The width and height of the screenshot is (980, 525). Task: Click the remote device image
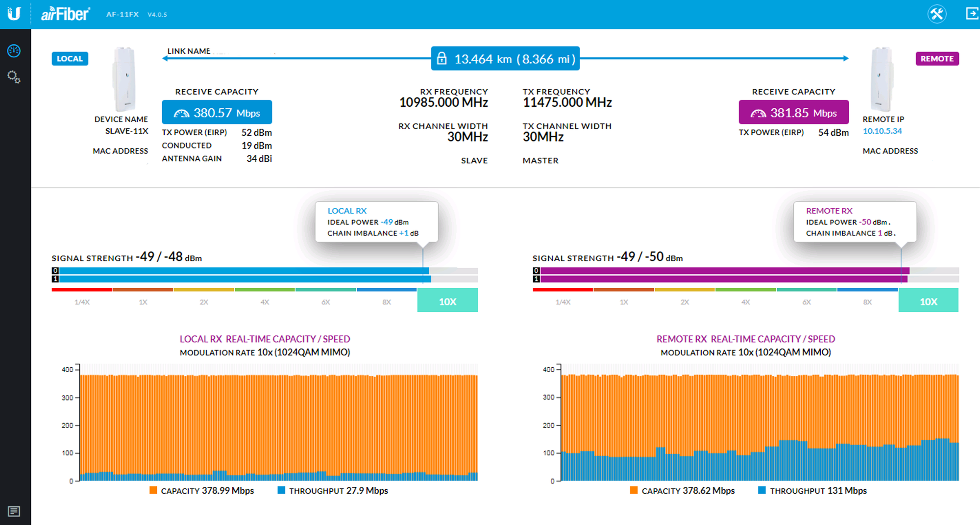(881, 79)
